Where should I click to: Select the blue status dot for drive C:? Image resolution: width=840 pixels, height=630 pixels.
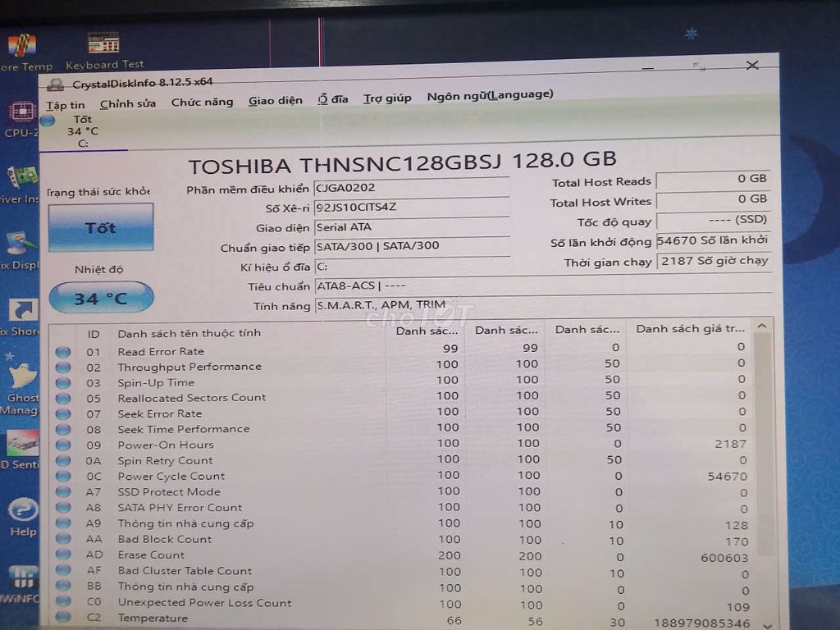coord(48,121)
